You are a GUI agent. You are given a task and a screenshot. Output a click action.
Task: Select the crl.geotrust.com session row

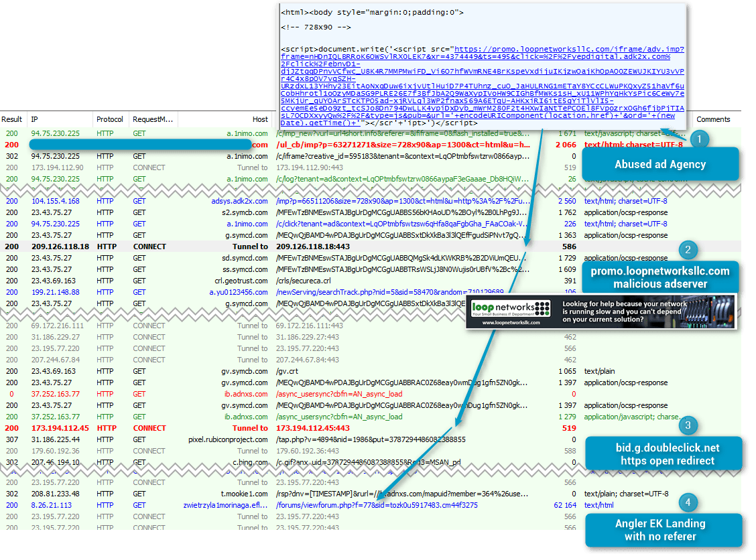(x=370, y=281)
